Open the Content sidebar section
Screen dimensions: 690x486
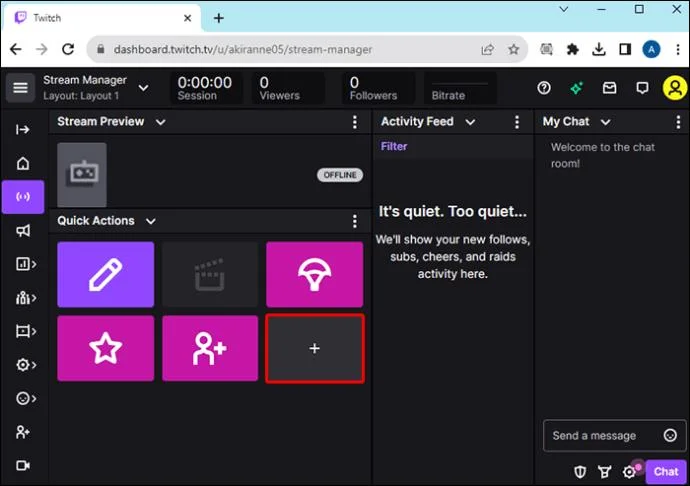pyautogui.click(x=26, y=331)
